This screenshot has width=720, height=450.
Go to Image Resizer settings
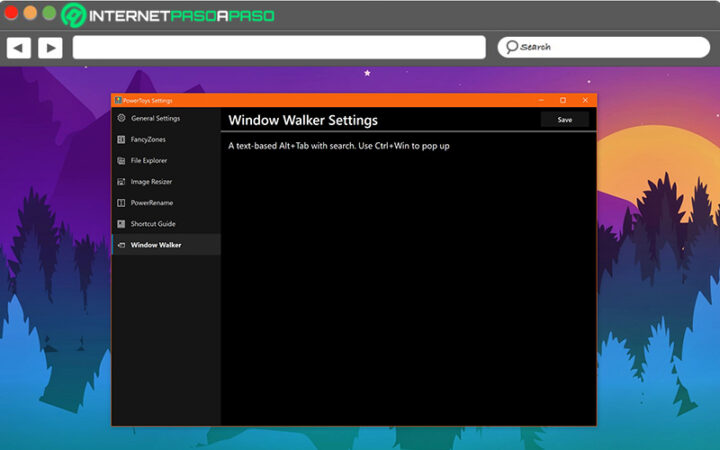(x=150, y=182)
